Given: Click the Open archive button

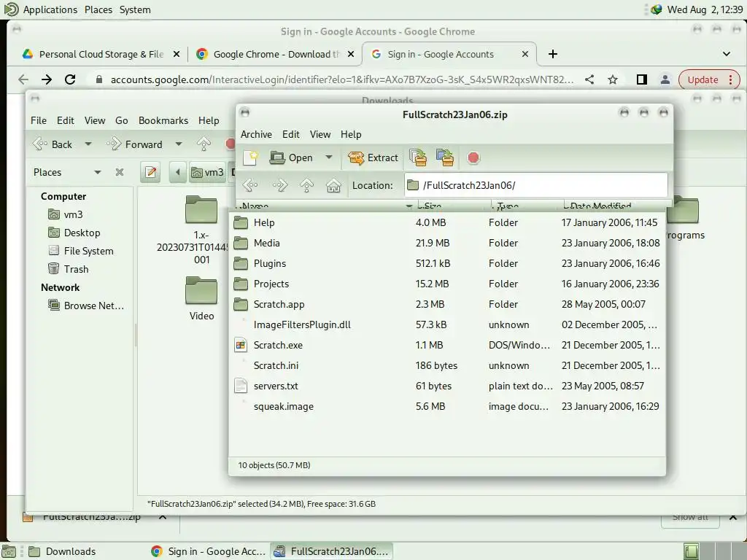Looking at the screenshot, I should [292, 157].
